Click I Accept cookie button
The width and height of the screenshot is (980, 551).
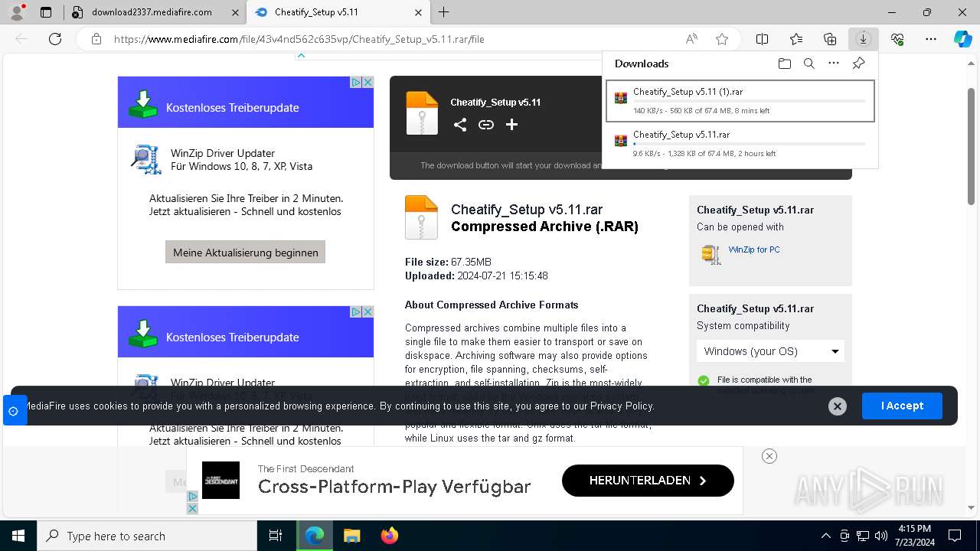pos(902,406)
